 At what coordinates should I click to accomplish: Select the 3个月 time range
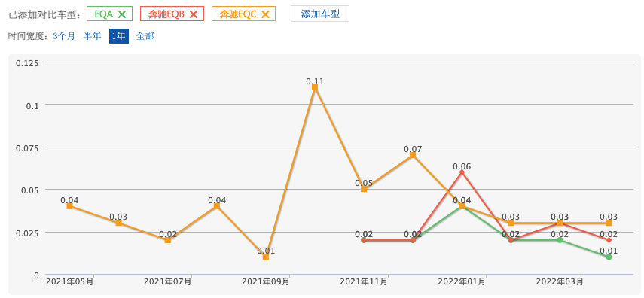[64, 36]
